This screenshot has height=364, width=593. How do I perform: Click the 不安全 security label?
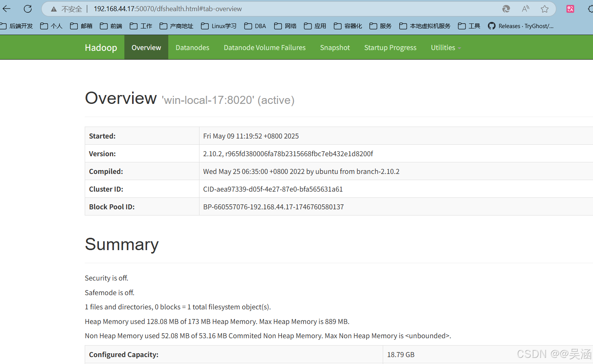click(72, 9)
